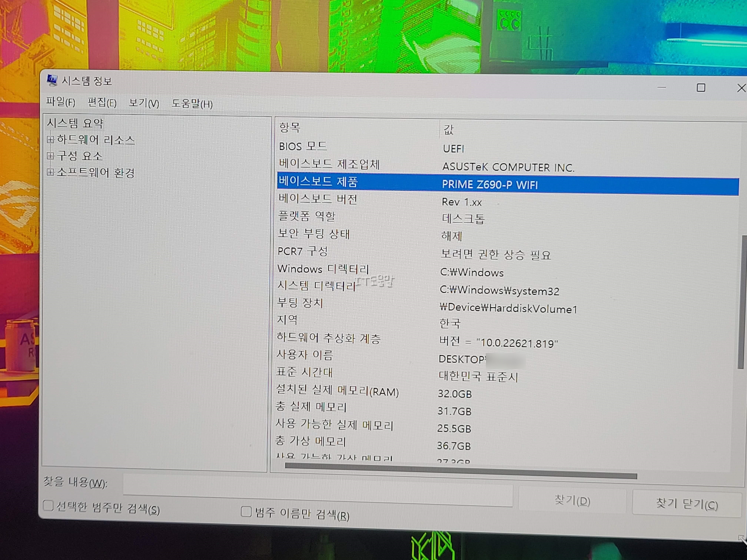Select 시스템 요약 in the tree
747x560 pixels.
click(75, 123)
